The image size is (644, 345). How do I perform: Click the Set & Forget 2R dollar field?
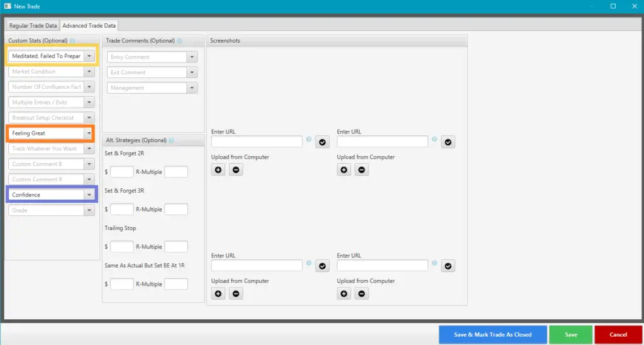coord(121,172)
